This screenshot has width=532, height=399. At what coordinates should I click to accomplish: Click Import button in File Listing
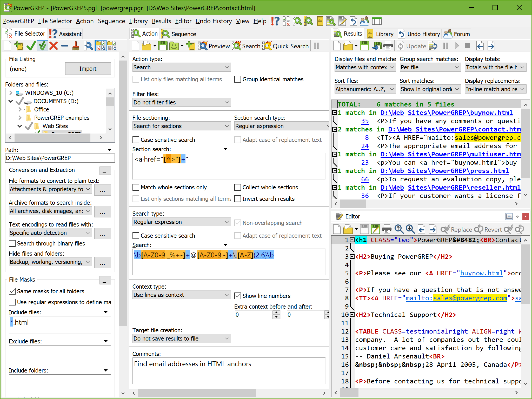click(x=87, y=68)
